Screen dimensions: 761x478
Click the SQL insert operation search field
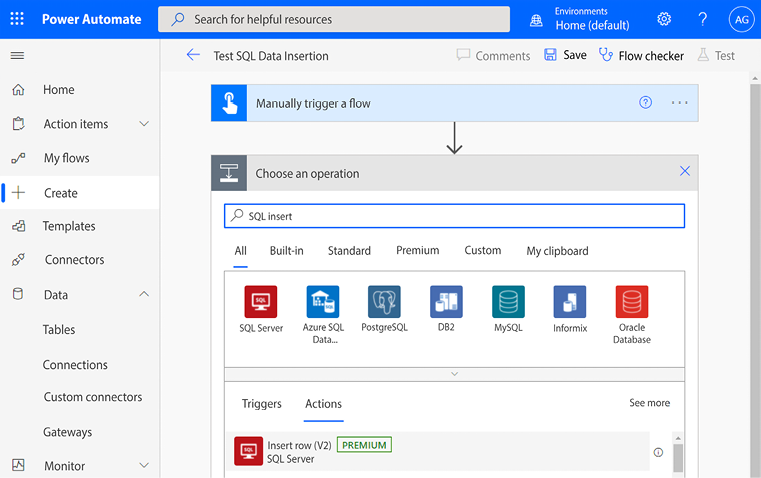(x=454, y=216)
